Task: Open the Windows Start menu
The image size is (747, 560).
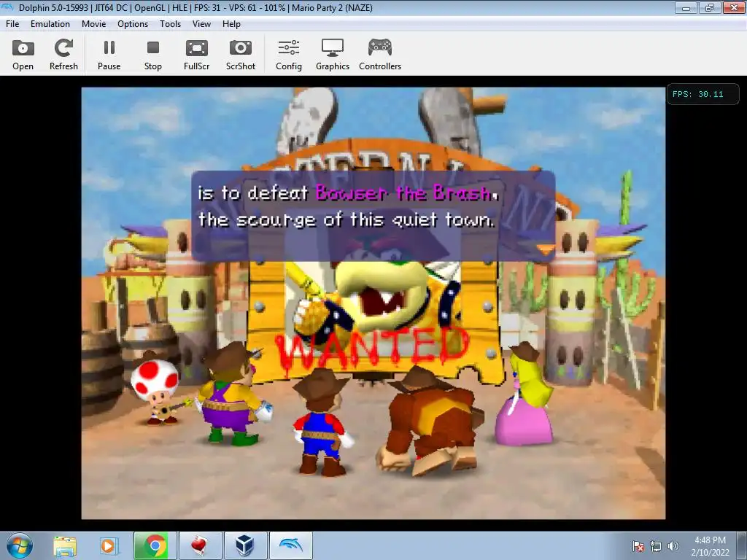Action: (x=19, y=545)
